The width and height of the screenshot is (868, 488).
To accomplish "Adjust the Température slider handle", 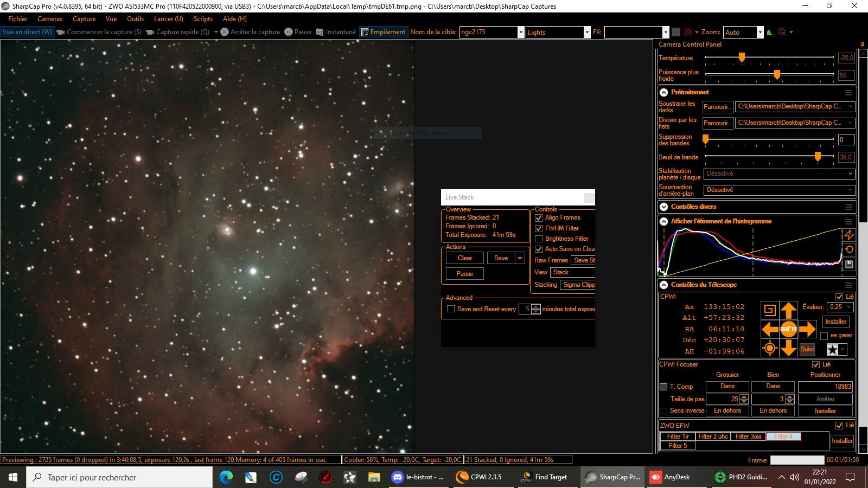I will point(742,57).
